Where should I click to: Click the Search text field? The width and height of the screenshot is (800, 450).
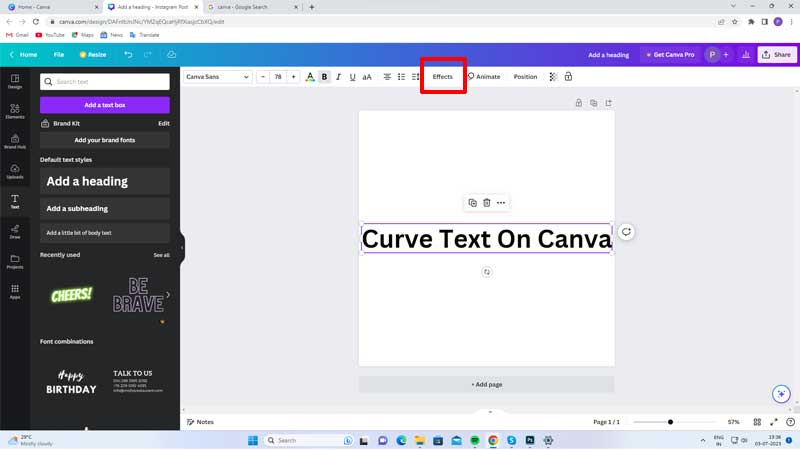pyautogui.click(x=105, y=82)
